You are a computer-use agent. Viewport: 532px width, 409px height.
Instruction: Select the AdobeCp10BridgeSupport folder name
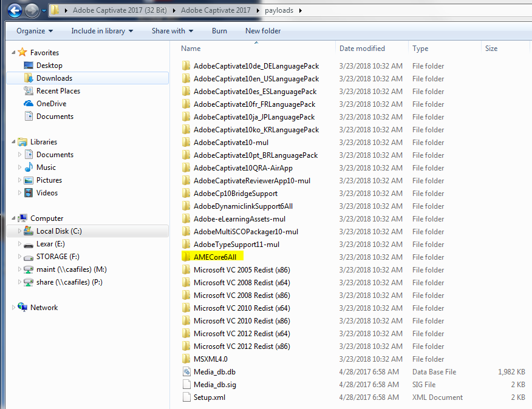pyautogui.click(x=236, y=194)
